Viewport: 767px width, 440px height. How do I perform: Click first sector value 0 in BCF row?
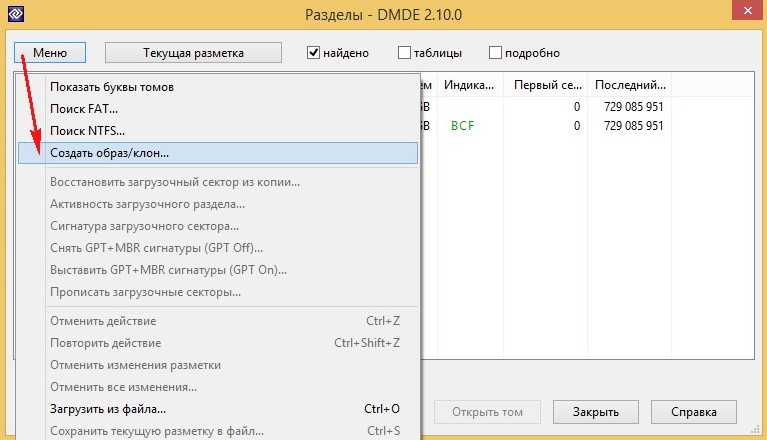[x=577, y=126]
